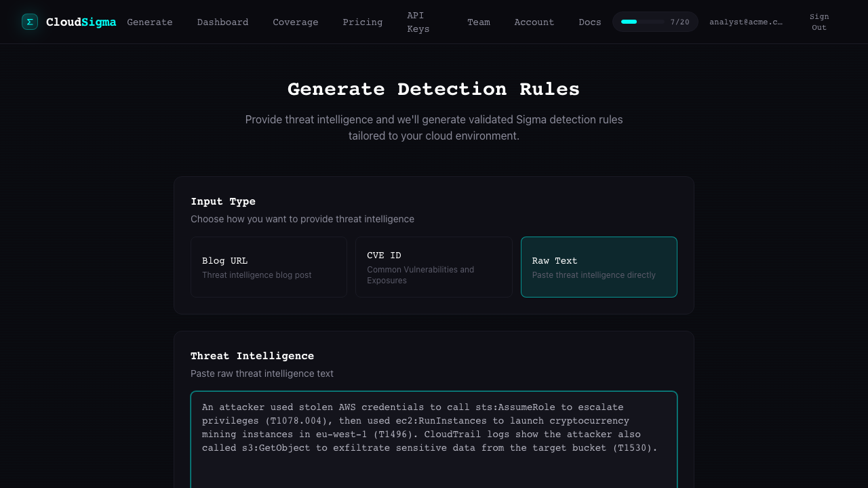Select the Raw Text input type
The image size is (868, 488).
(599, 267)
